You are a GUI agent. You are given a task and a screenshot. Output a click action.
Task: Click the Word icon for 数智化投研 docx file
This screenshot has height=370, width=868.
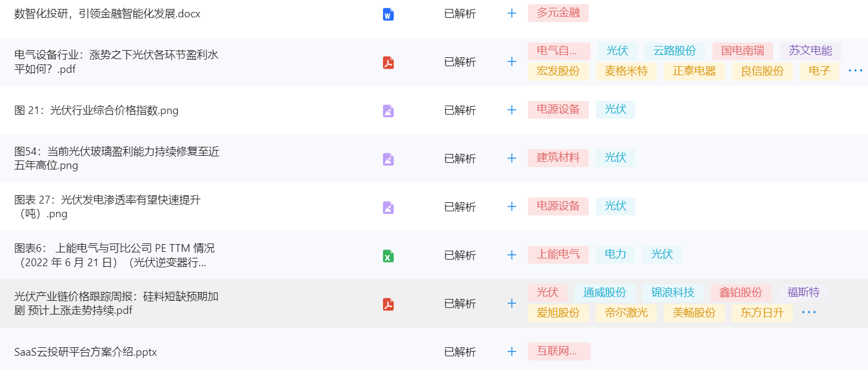click(388, 14)
